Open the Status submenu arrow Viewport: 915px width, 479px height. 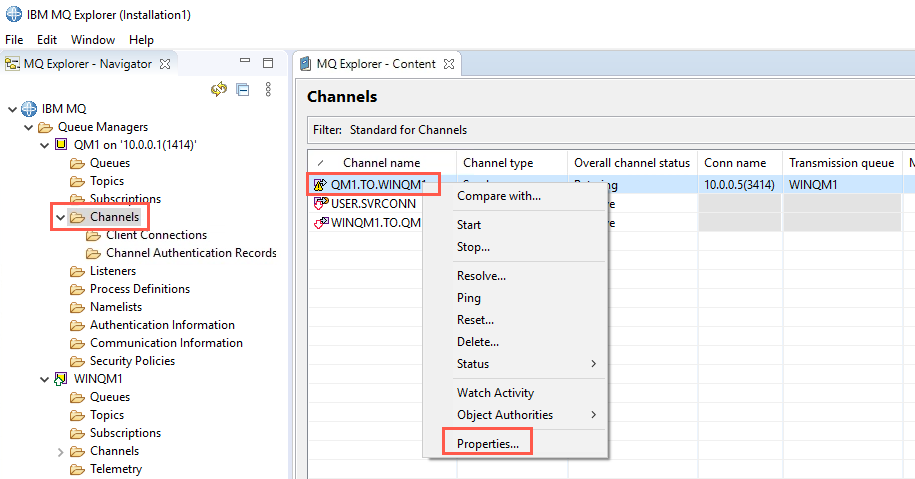[593, 364]
